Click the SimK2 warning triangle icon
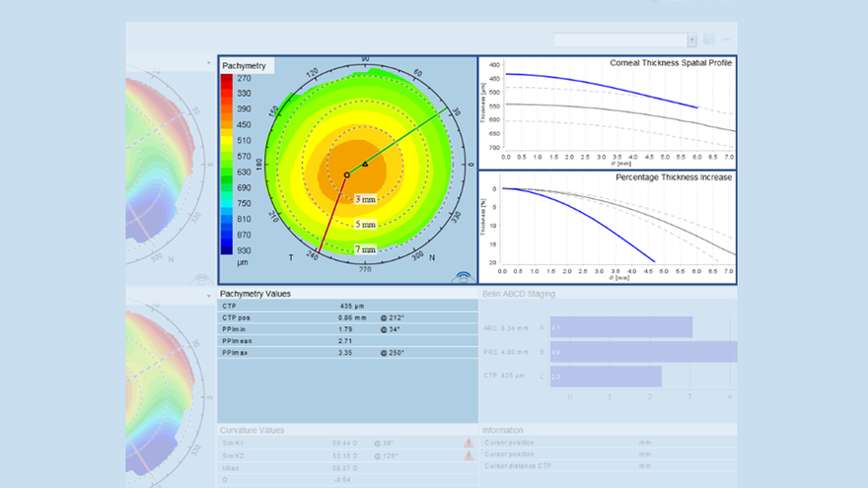 [x=468, y=456]
